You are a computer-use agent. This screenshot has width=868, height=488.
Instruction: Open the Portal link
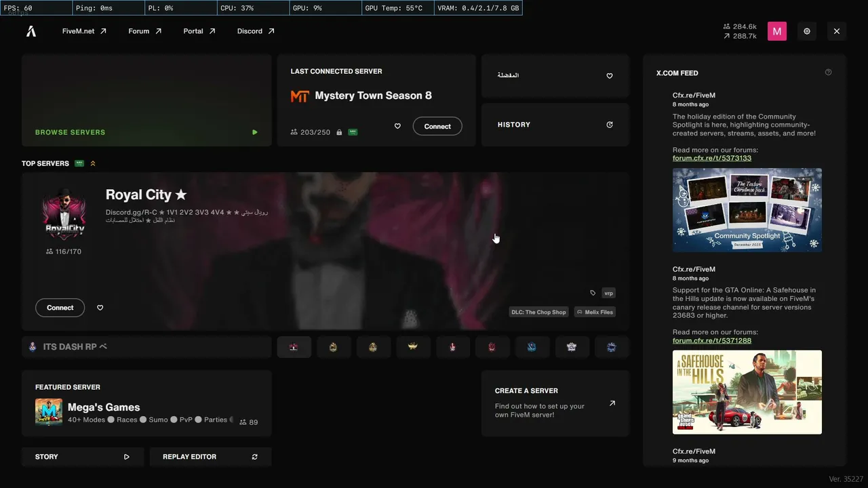(x=199, y=31)
